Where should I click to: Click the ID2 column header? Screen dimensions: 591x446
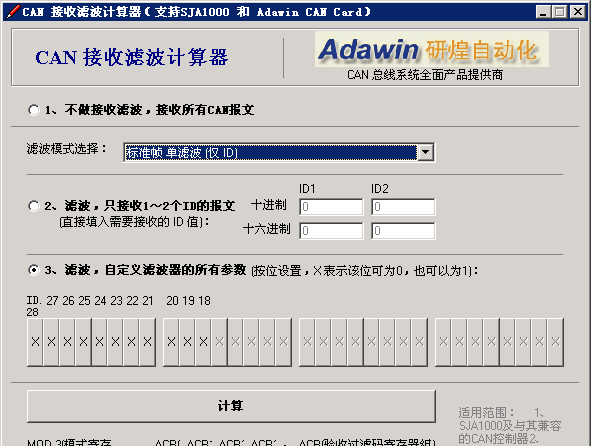coord(380,189)
